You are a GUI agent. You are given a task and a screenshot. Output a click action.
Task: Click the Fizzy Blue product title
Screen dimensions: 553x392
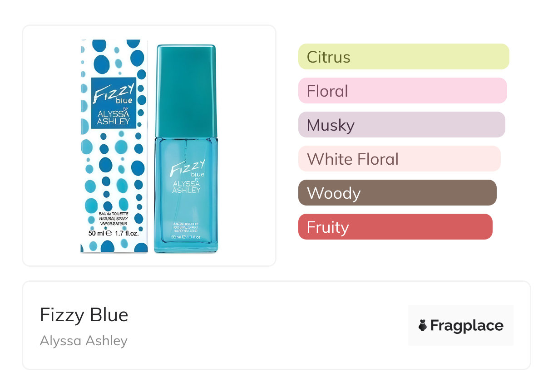pos(84,315)
